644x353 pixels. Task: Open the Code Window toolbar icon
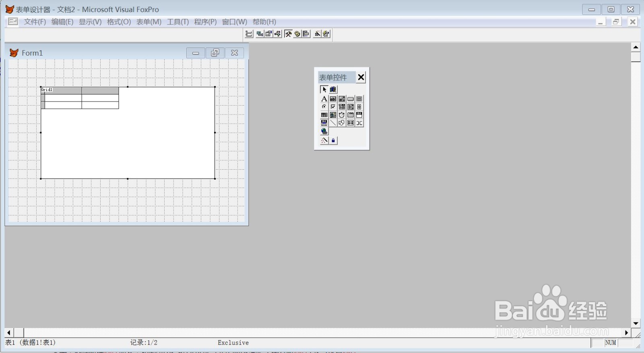(277, 34)
